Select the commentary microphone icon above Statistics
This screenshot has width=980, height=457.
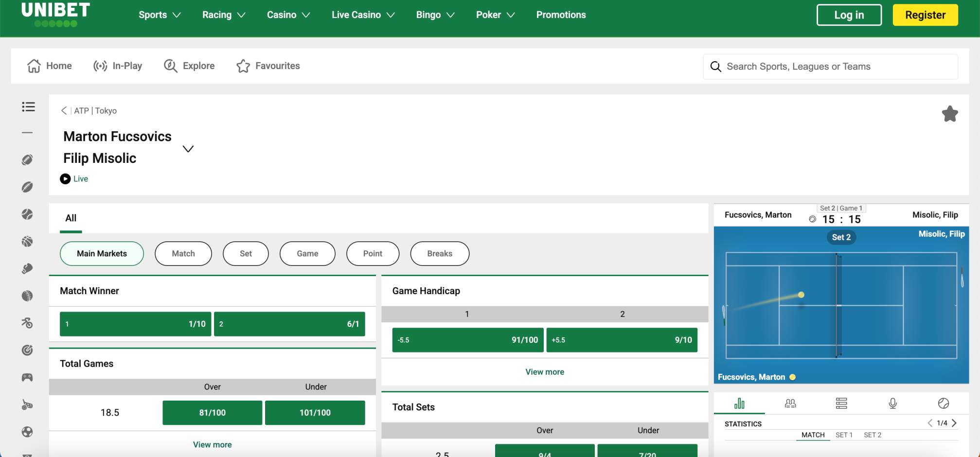click(892, 404)
